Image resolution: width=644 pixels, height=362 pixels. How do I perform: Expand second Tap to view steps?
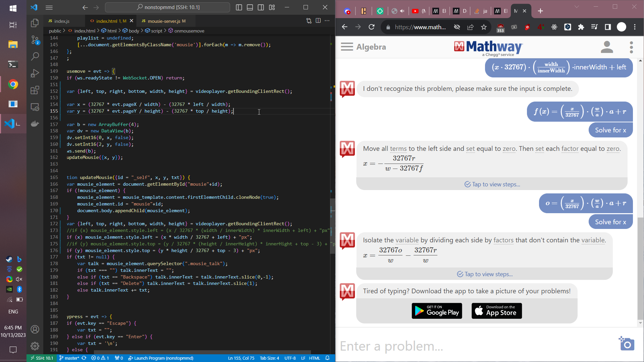point(485,274)
